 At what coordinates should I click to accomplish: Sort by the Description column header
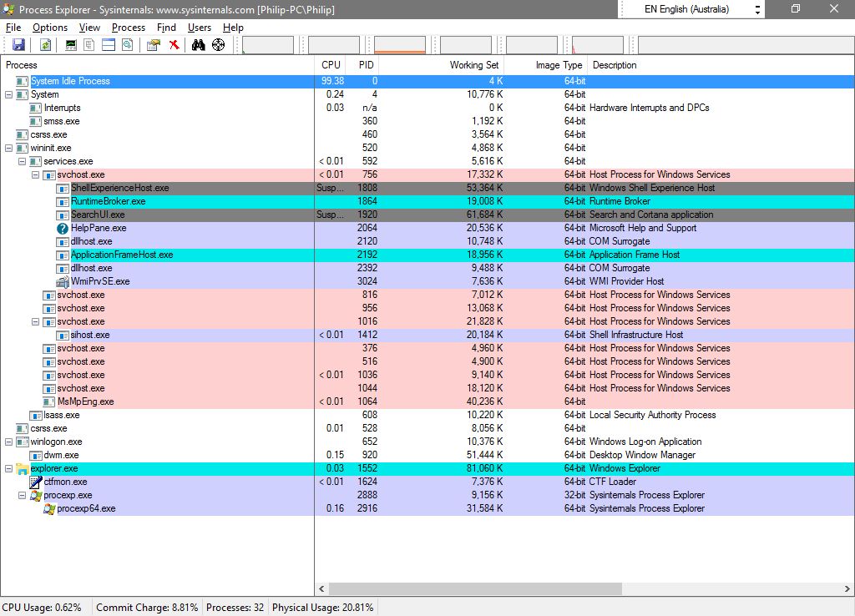pos(721,65)
